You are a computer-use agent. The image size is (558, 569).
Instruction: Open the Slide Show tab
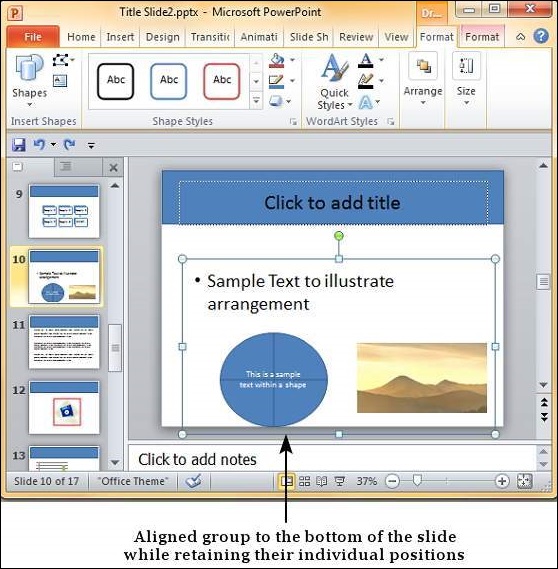(x=309, y=37)
